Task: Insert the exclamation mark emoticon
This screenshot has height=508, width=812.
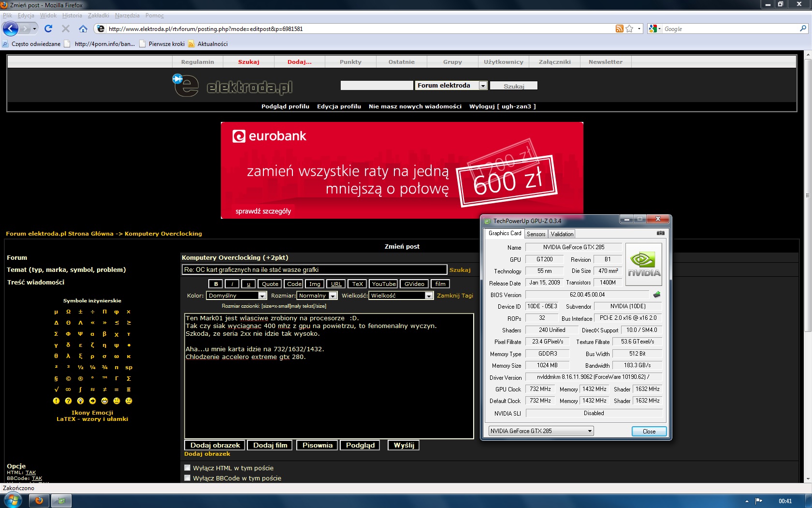Action: pos(56,401)
